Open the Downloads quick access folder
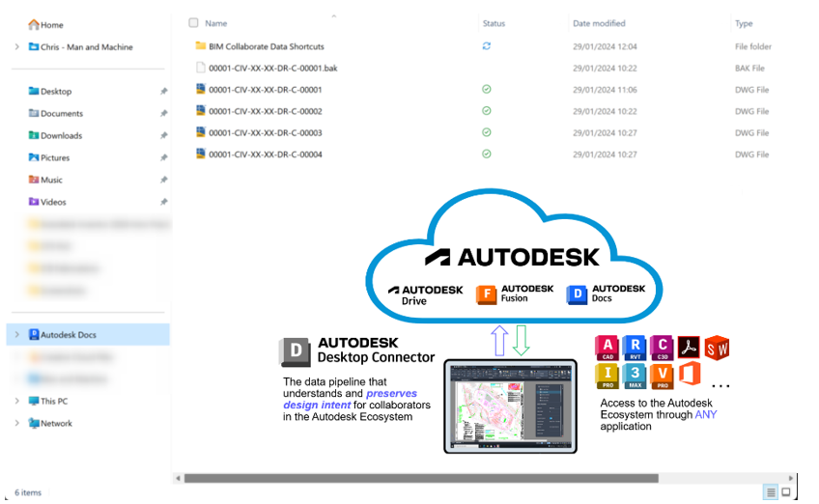 [55, 136]
